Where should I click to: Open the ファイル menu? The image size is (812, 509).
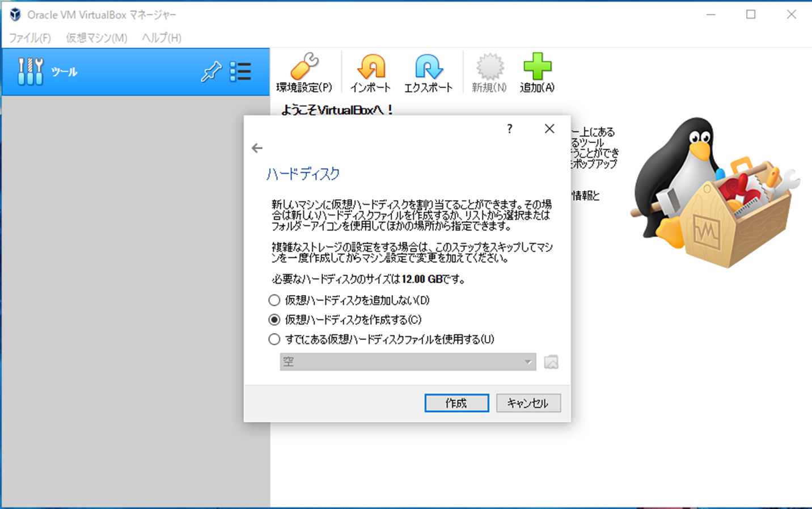coord(29,37)
